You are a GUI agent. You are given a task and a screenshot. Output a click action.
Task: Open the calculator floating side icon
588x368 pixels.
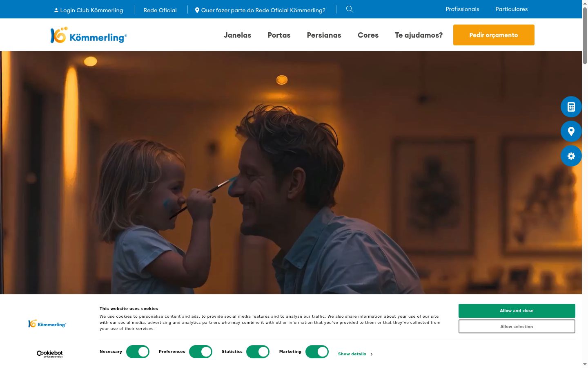571,107
